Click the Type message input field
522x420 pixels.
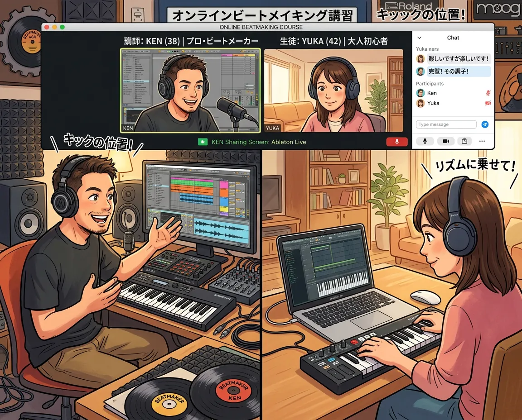pyautogui.click(x=446, y=124)
